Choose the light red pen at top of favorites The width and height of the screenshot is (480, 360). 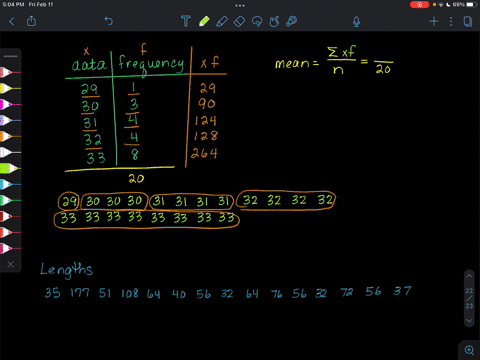tap(10, 72)
